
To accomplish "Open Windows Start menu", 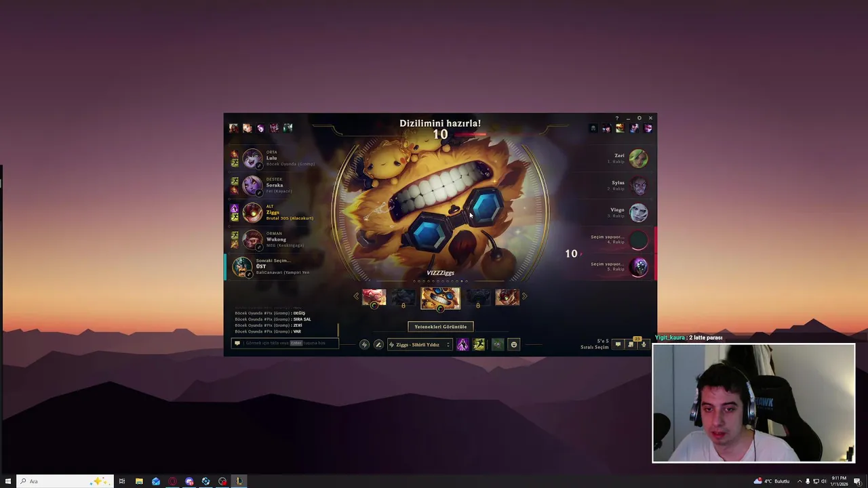I will 7,481.
